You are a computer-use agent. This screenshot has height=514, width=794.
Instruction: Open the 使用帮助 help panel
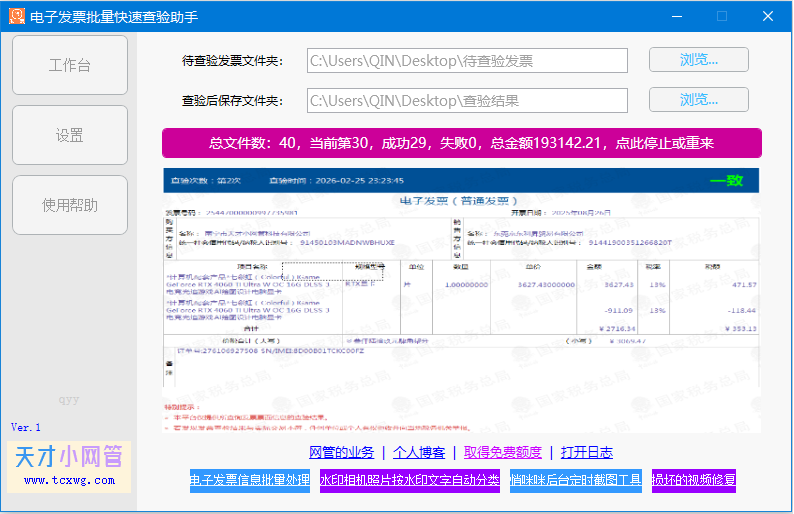[x=70, y=205]
